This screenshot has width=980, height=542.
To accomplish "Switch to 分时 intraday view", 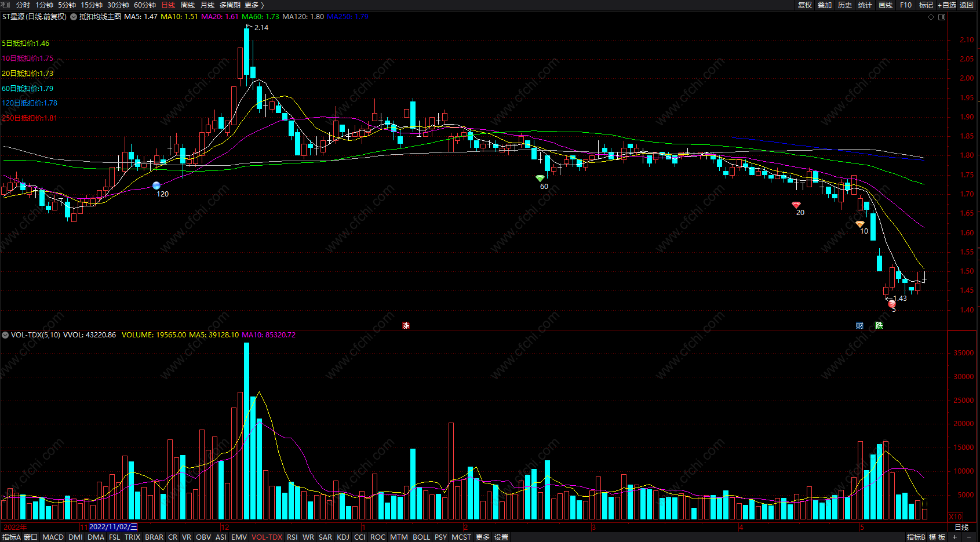I will coord(23,5).
